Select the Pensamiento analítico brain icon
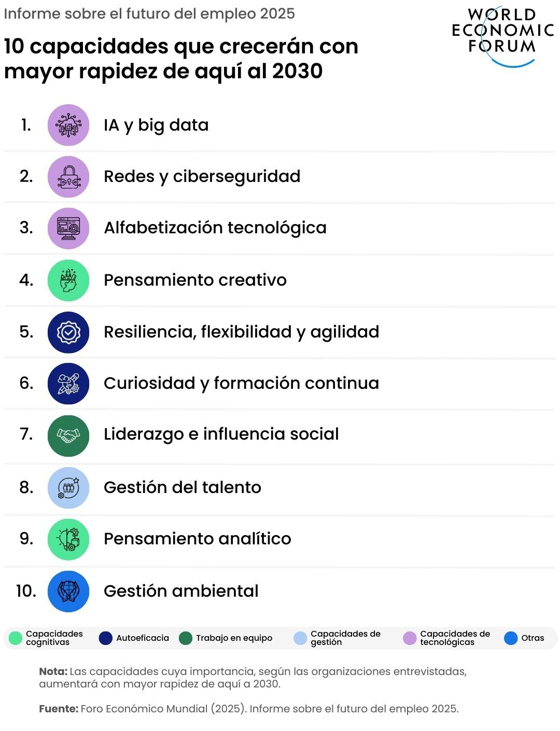The width and height of the screenshot is (560, 731). 68,539
